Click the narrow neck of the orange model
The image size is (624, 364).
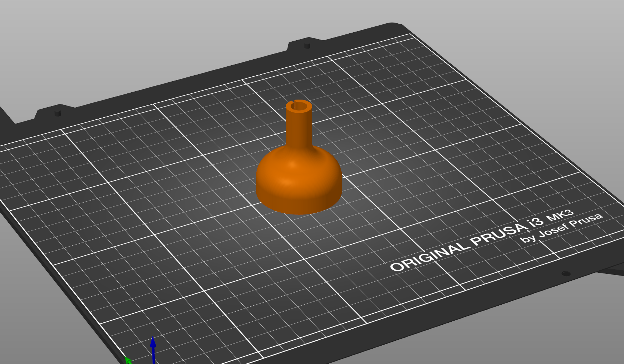299,128
